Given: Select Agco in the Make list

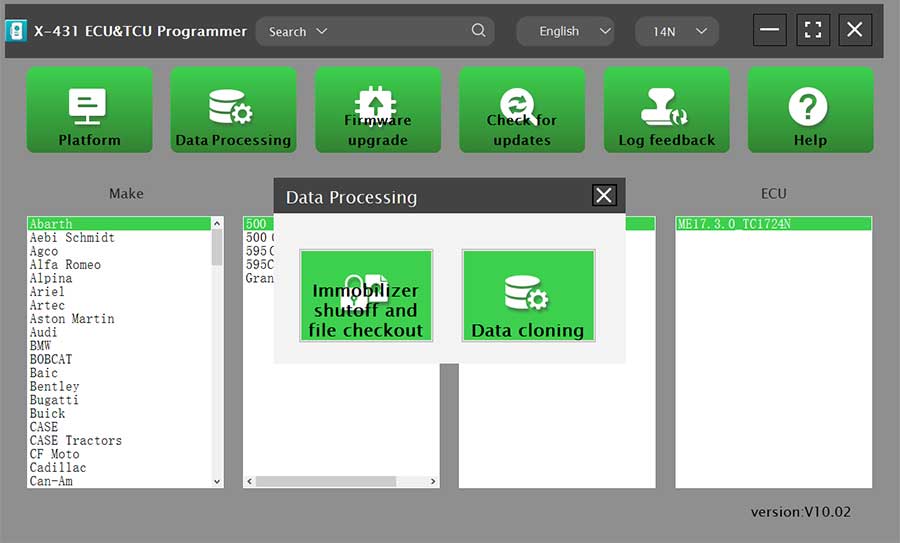Looking at the screenshot, I should pos(119,251).
